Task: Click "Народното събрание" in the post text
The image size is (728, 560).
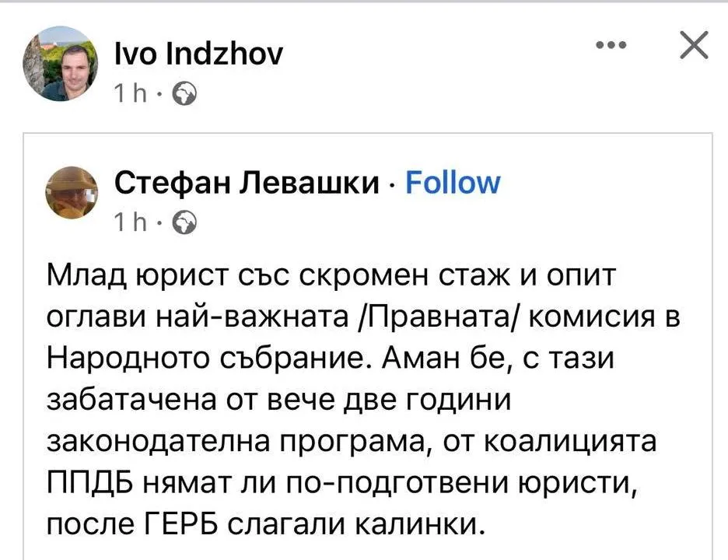Action: [x=194, y=359]
